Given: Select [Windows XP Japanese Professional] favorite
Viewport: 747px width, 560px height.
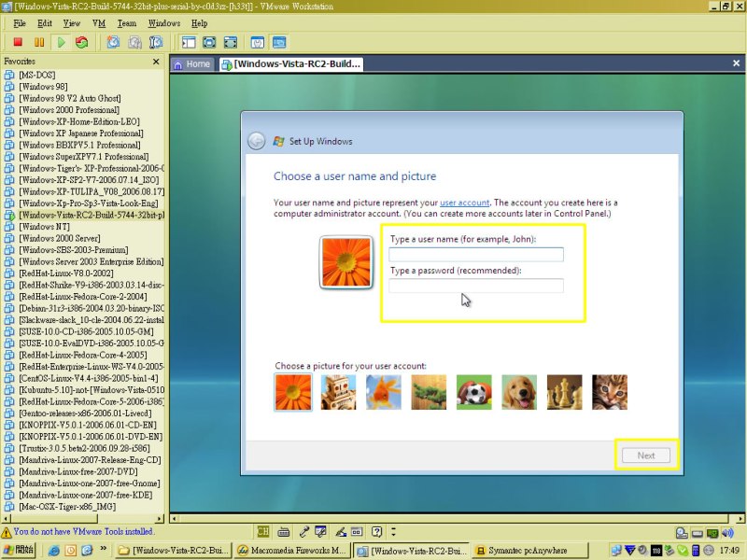Looking at the screenshot, I should point(80,133).
